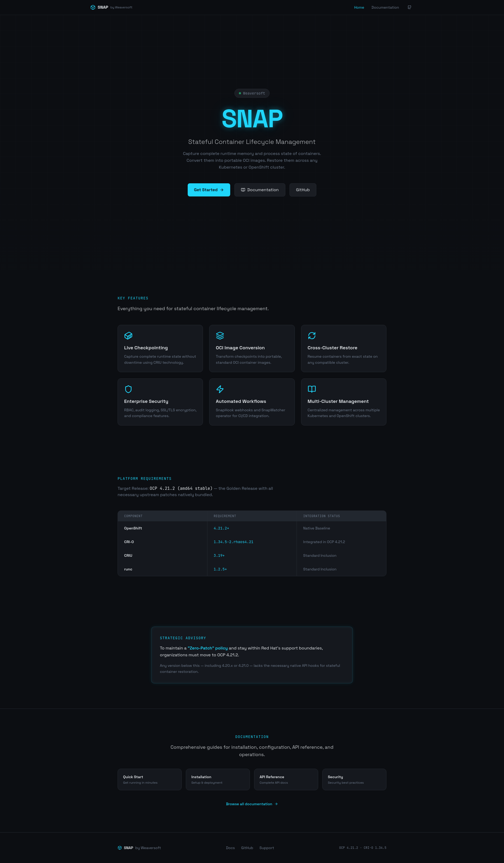Follow the Browse all documentation link
Image resolution: width=504 pixels, height=863 pixels.
click(252, 804)
